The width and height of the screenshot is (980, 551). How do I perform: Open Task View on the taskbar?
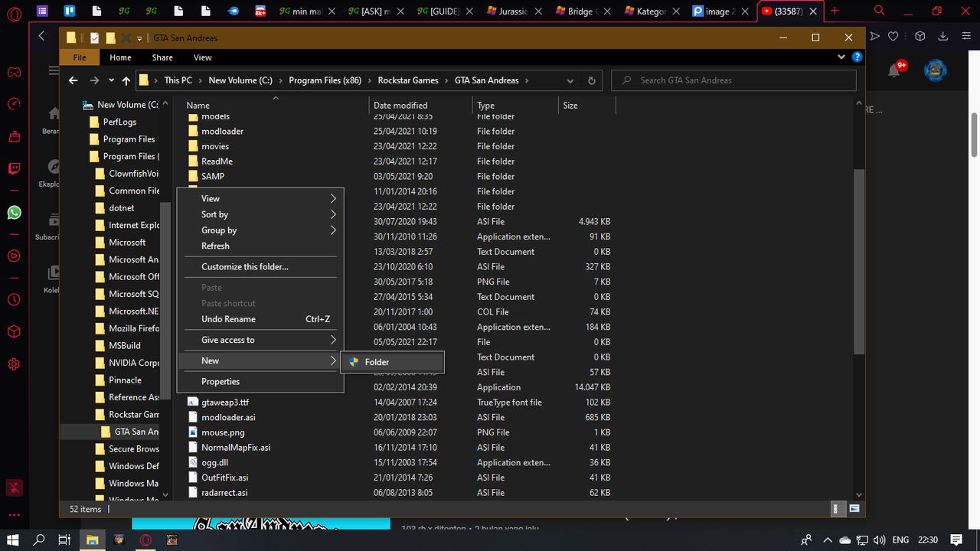(65, 540)
